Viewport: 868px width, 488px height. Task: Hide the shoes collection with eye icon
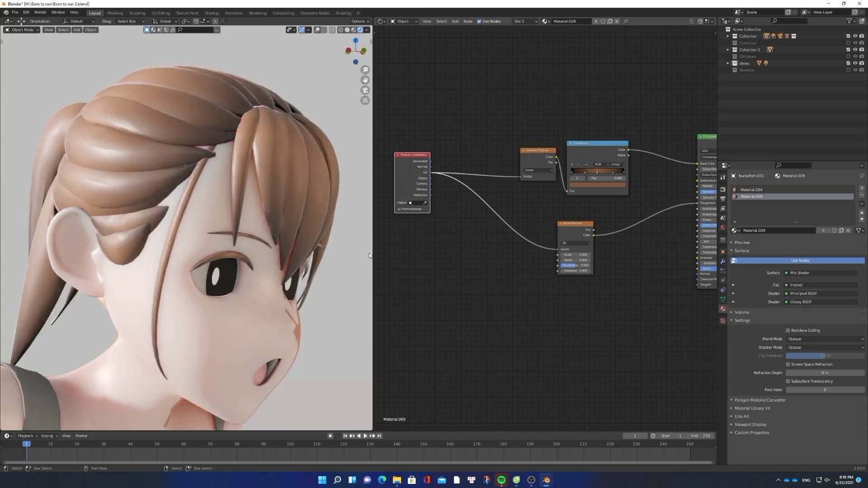click(855, 63)
